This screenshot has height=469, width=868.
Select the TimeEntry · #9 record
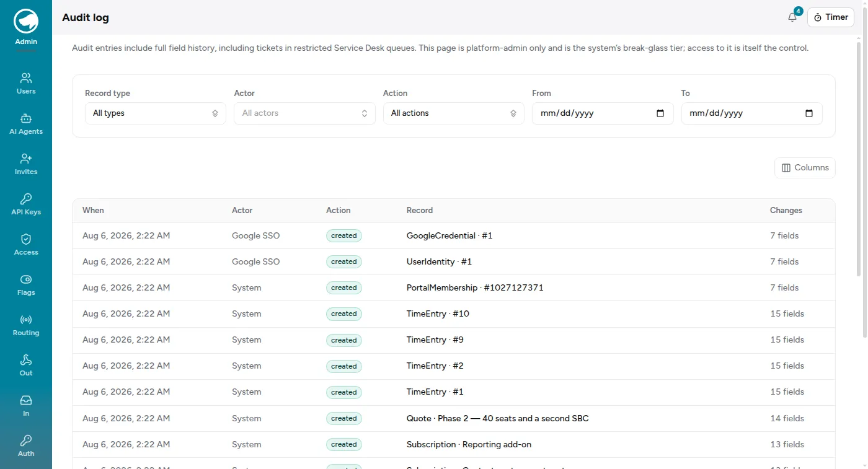435,340
